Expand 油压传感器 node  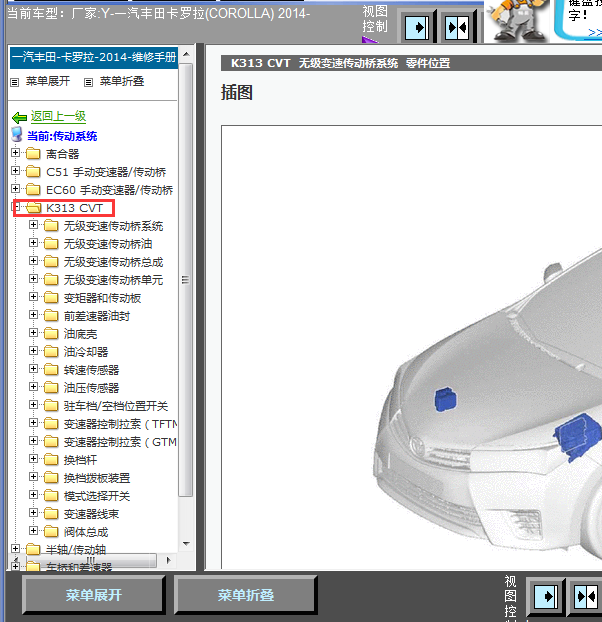[x=33, y=387]
